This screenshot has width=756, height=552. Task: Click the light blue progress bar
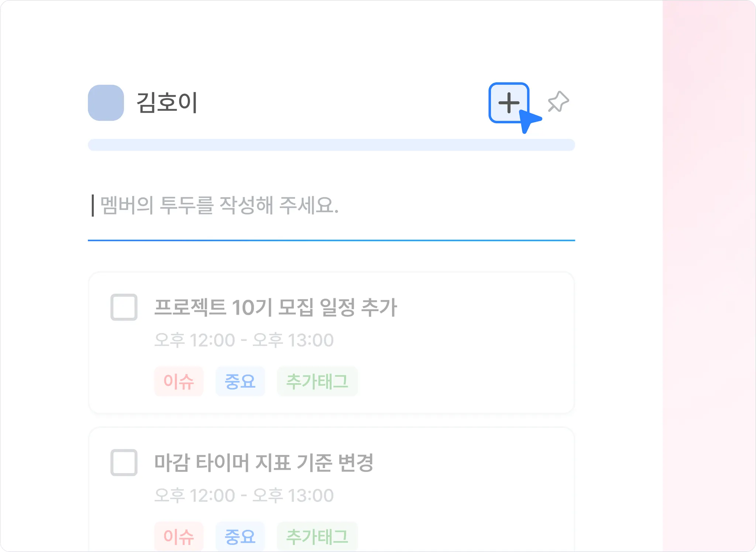pyautogui.click(x=331, y=145)
